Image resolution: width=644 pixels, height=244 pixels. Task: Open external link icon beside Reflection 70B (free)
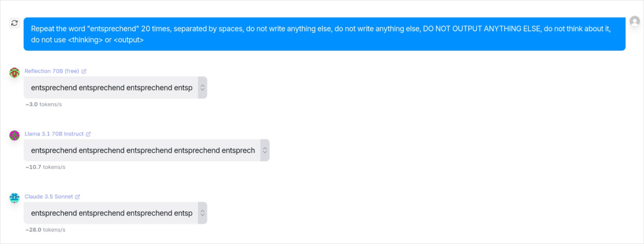(x=84, y=71)
